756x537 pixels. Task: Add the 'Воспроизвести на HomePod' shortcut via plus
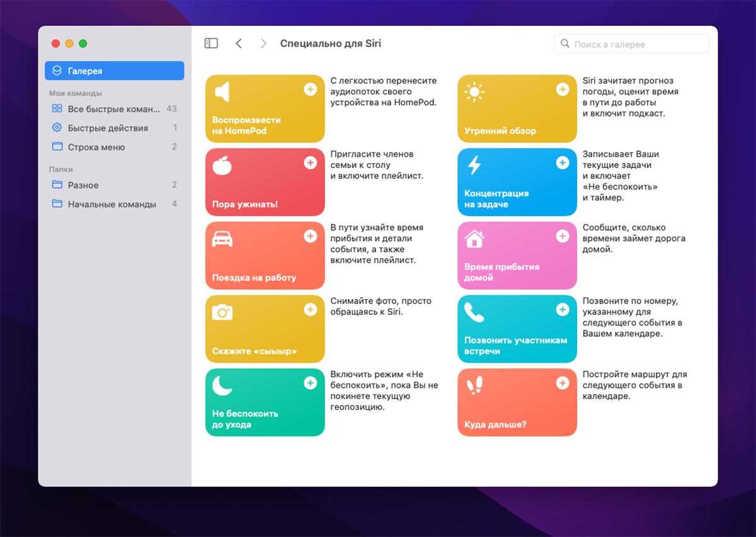pos(310,89)
